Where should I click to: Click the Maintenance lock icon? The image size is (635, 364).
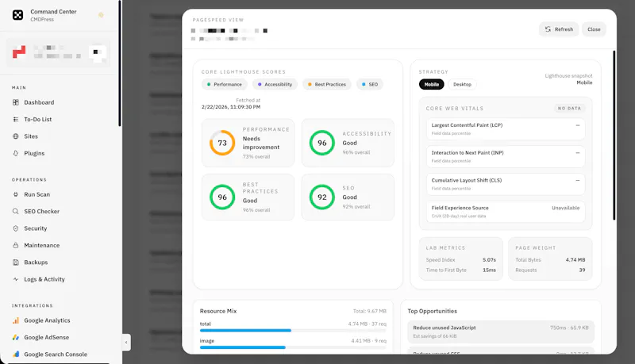(x=16, y=246)
